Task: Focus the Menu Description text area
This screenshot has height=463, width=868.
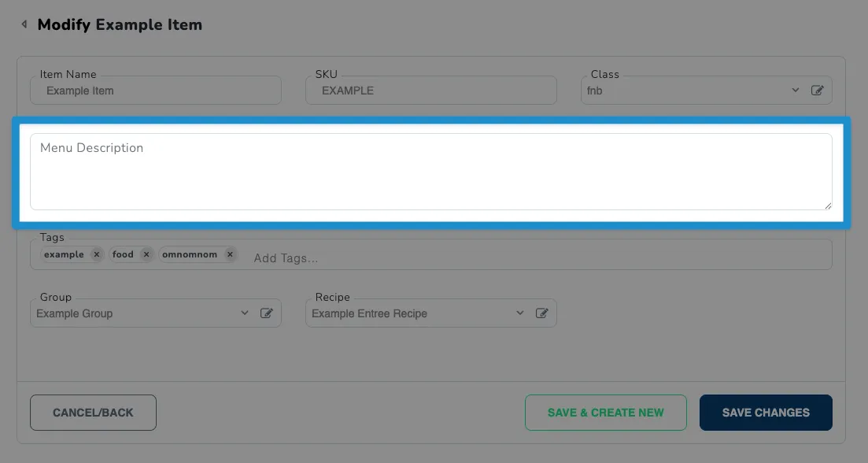Action: pos(430,172)
